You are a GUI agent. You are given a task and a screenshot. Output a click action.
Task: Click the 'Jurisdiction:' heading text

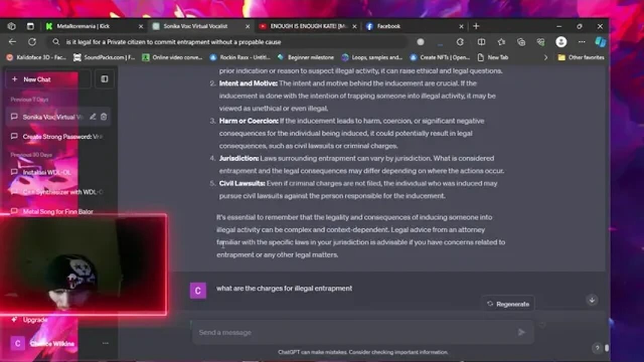(x=239, y=158)
